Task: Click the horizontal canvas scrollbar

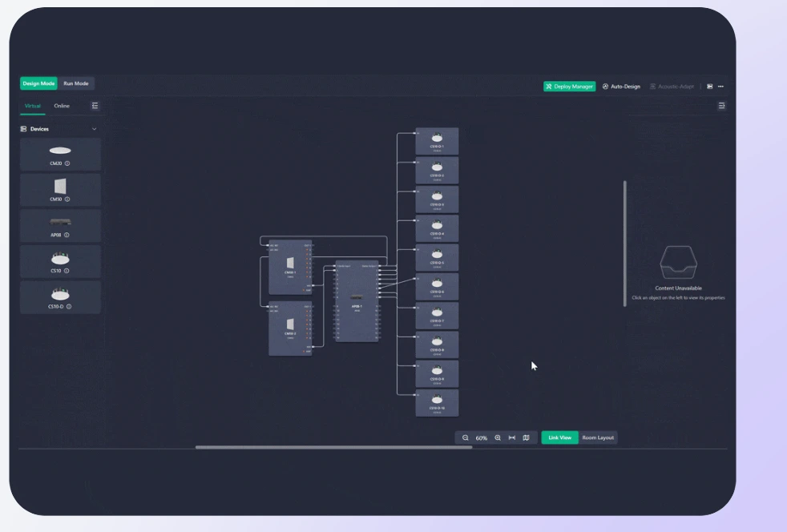Action: click(333, 447)
